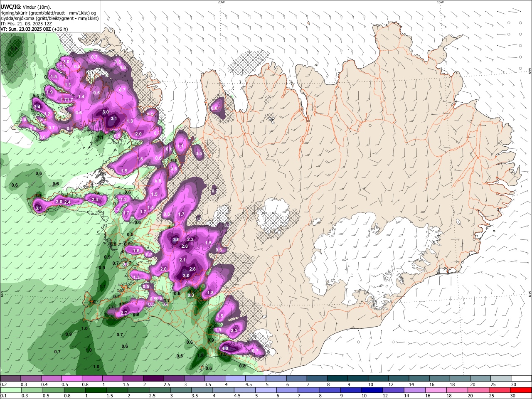Select lower legend darkest green swatch between 1 and 1.5
The width and height of the screenshot is (532, 399).
[96, 390]
